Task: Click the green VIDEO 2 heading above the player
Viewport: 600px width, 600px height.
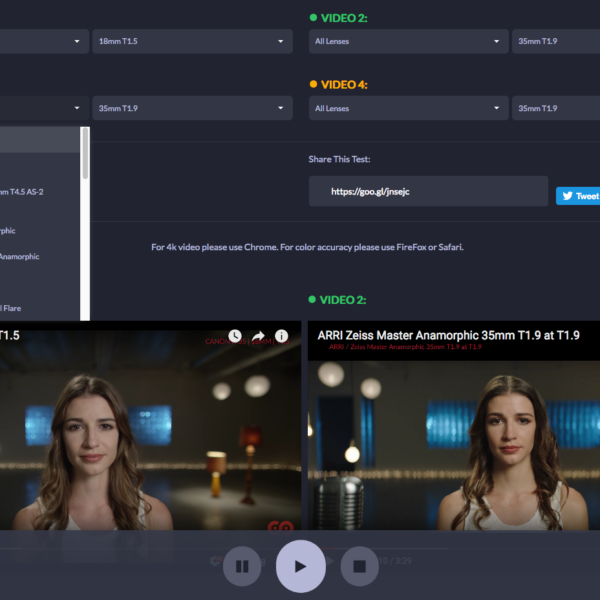Action: click(342, 300)
